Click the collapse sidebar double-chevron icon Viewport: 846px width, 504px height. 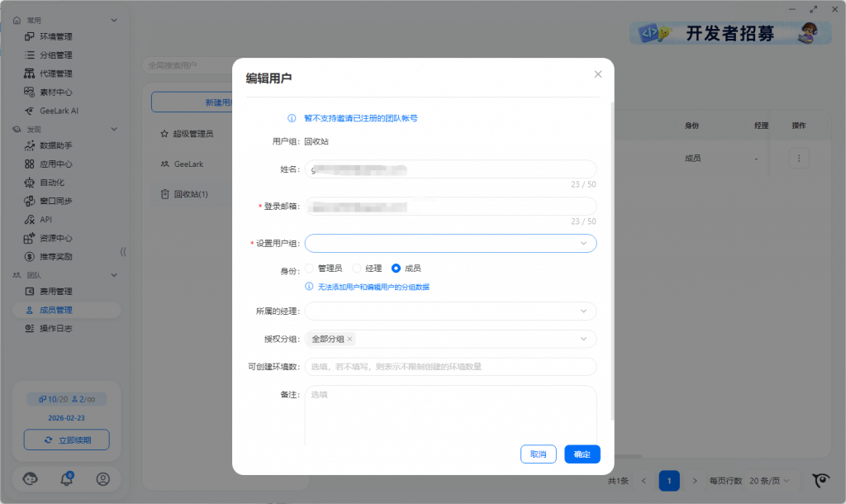click(x=123, y=252)
